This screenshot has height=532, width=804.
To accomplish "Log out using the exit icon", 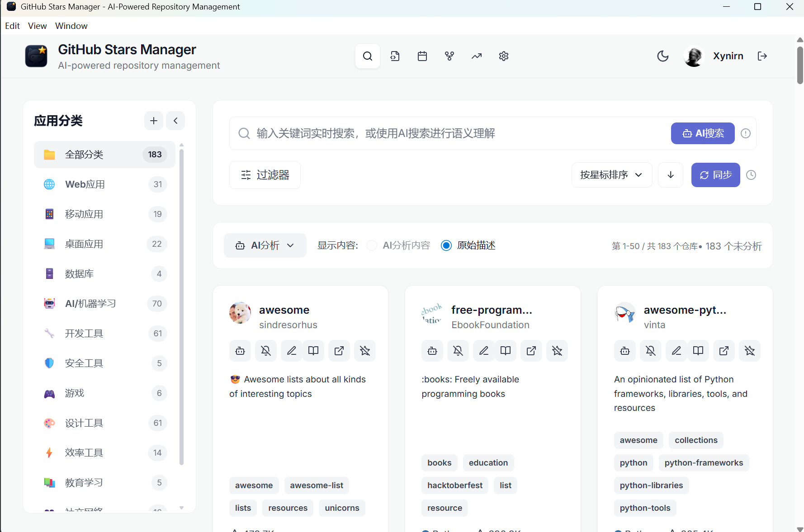I will [x=762, y=56].
